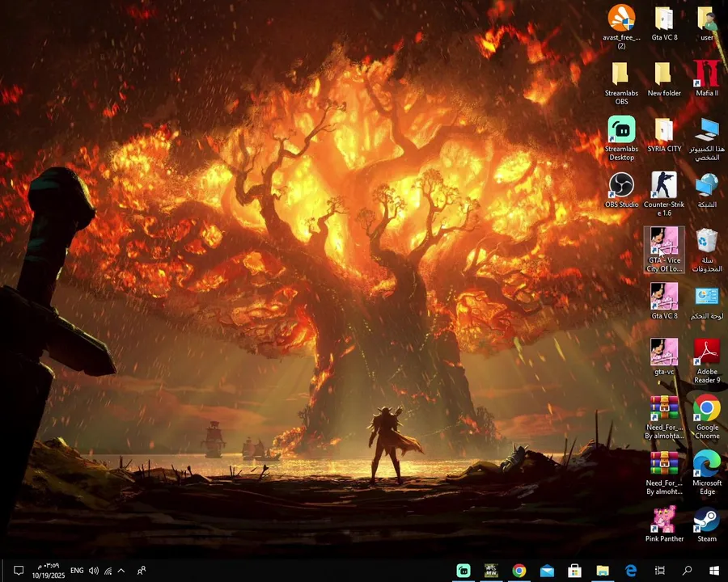
Task: Open the Windows Start menu
Action: click(x=714, y=571)
